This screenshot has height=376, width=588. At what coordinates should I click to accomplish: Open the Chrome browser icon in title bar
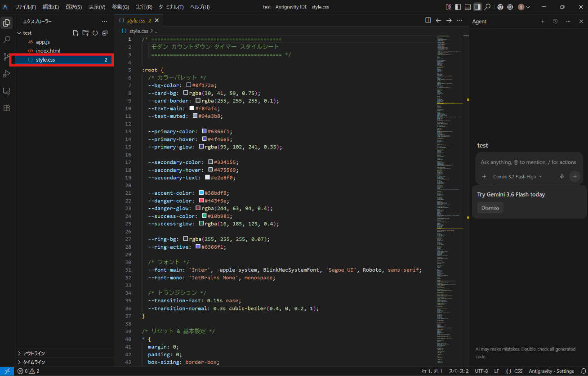pyautogui.click(x=500, y=7)
